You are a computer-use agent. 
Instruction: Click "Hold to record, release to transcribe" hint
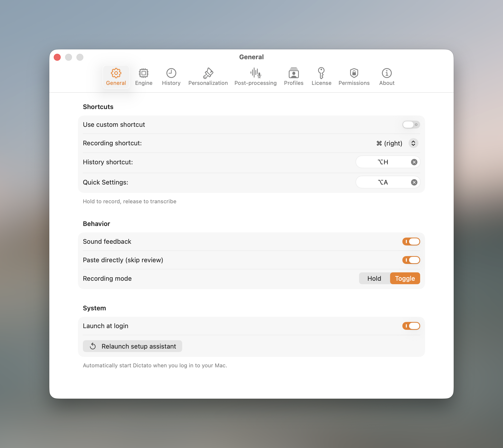129,201
